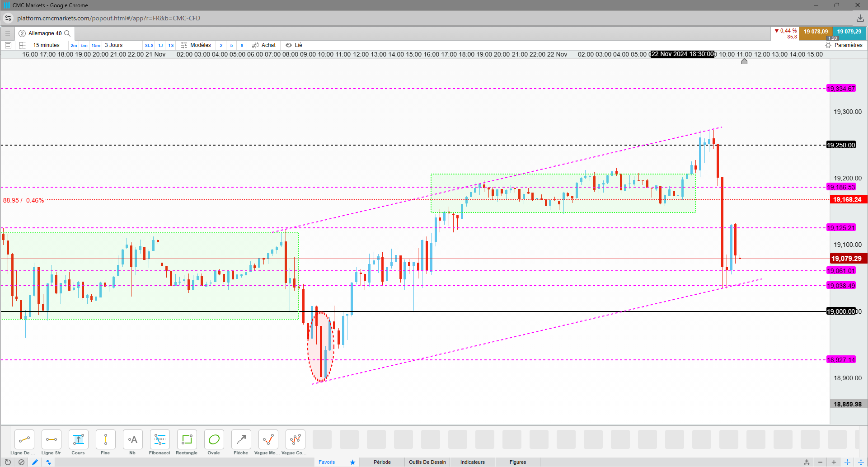The height and width of the screenshot is (467, 868).
Task: Click the chart reset scale icon
Action: coord(807,462)
